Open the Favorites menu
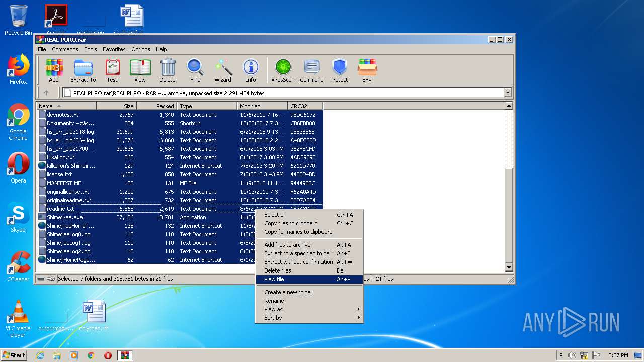Image resolution: width=644 pixels, height=362 pixels. [114, 49]
